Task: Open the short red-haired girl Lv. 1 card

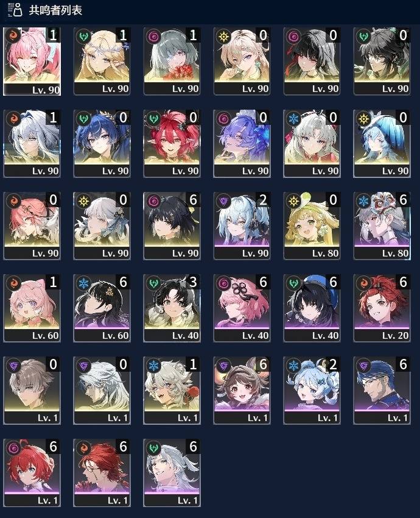Action: (x=32, y=473)
